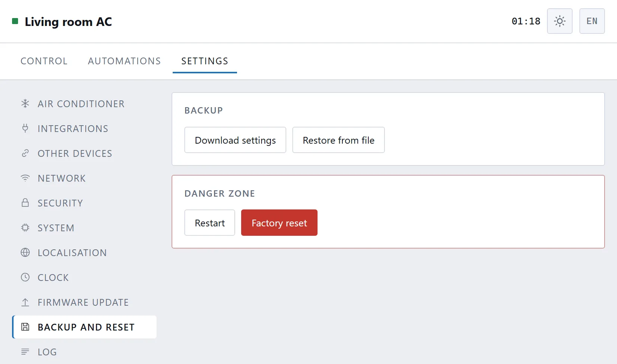Toggle light/dark theme with sun button
The width and height of the screenshot is (617, 364).
[x=560, y=21]
